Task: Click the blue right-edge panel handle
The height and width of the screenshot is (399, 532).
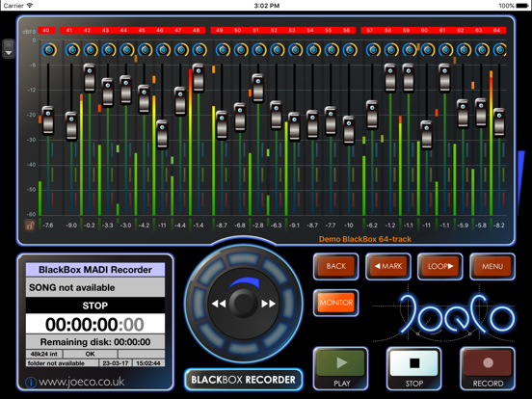Action: [520, 181]
